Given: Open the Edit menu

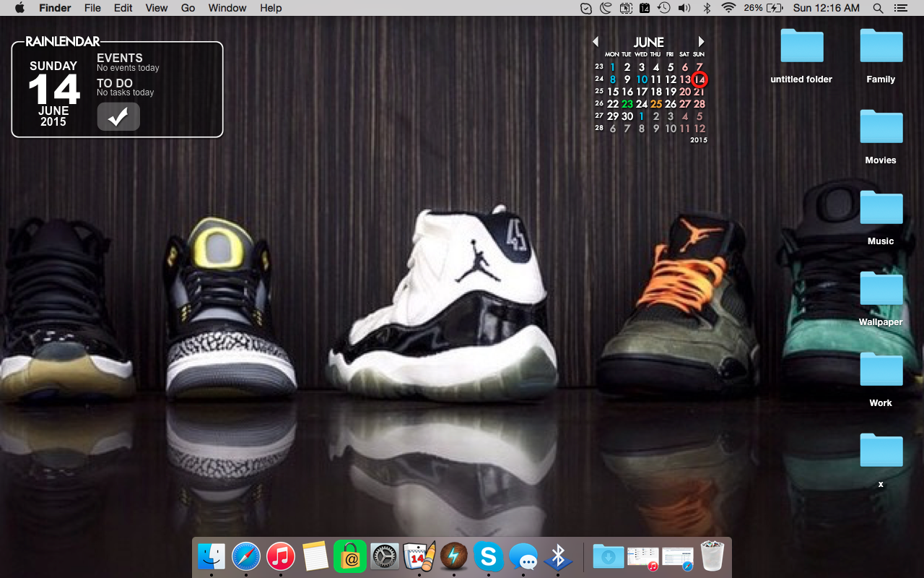Looking at the screenshot, I should [x=123, y=8].
